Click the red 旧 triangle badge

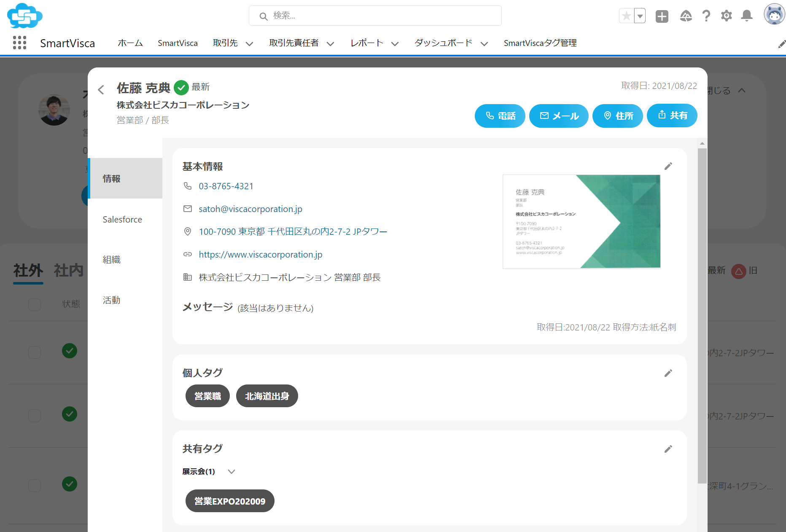click(739, 271)
